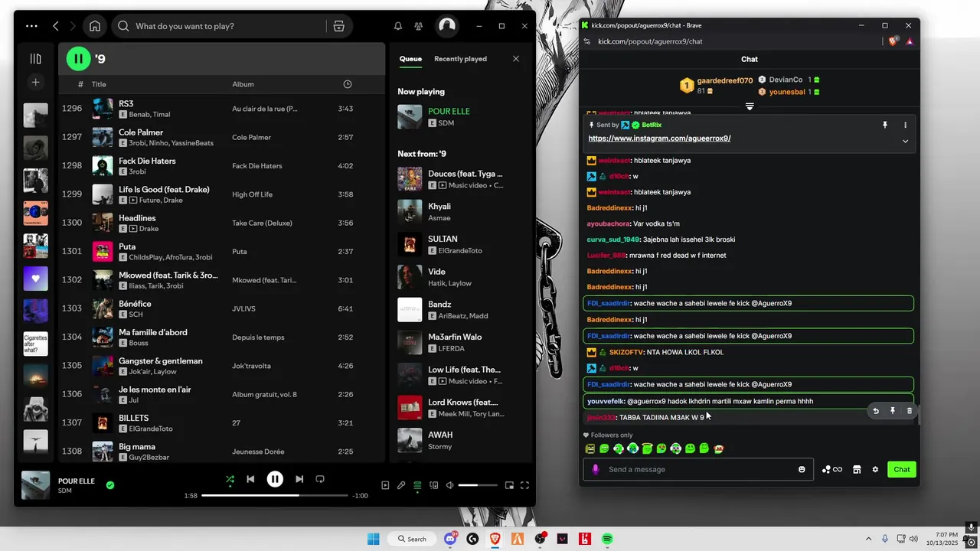Collapse the Kick chat leaderboard handle
Viewport: 980px width, 551px height.
(x=750, y=106)
